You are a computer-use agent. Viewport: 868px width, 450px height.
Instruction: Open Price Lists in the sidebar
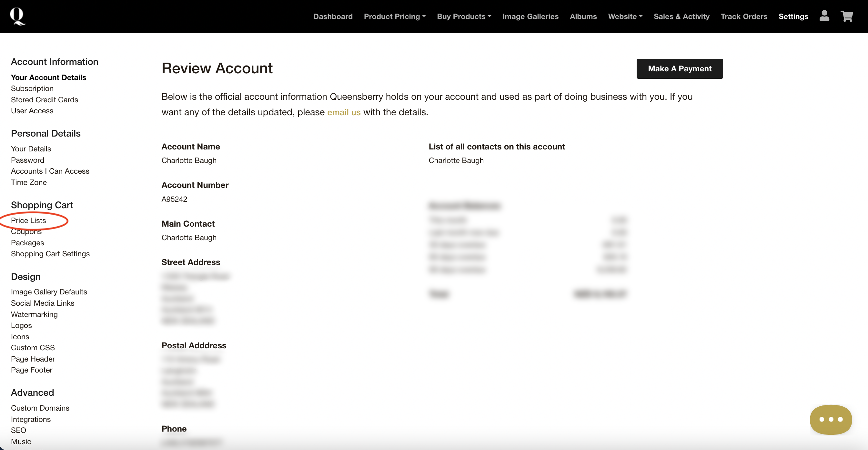pos(28,220)
